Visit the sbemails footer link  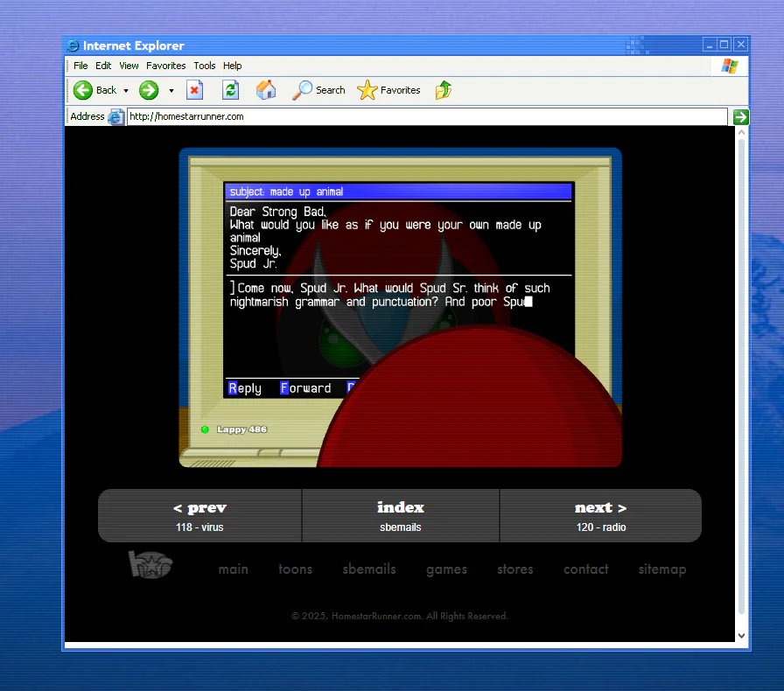coord(369,569)
